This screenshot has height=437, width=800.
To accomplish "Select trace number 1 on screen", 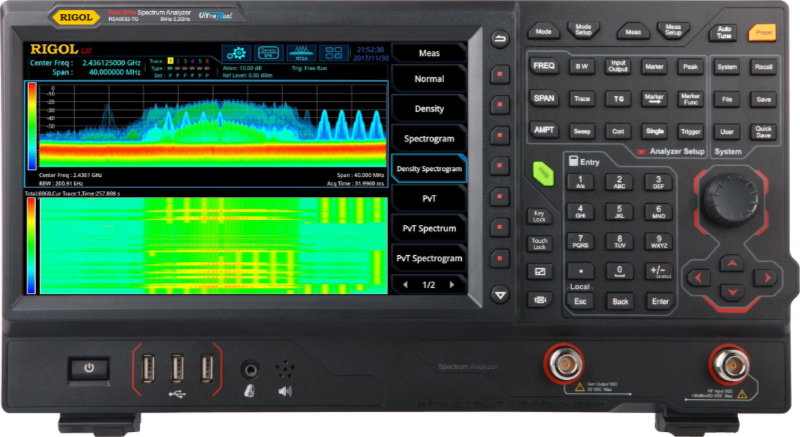I will point(170,61).
